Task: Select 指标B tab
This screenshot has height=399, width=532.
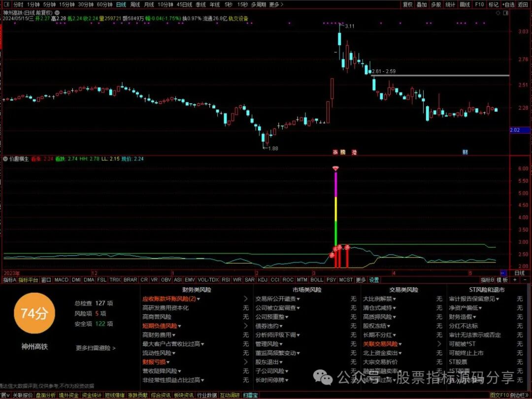Action: (487, 279)
